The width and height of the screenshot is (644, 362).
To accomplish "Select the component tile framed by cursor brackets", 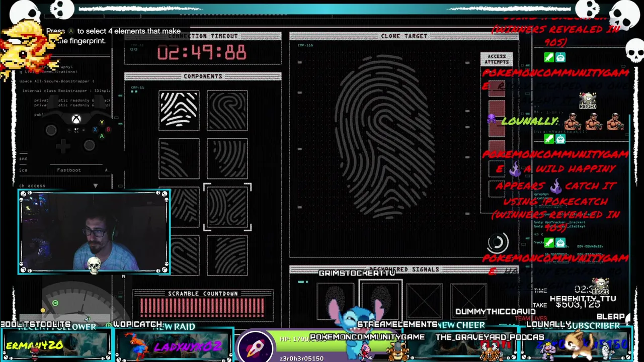I will pos(227,207).
